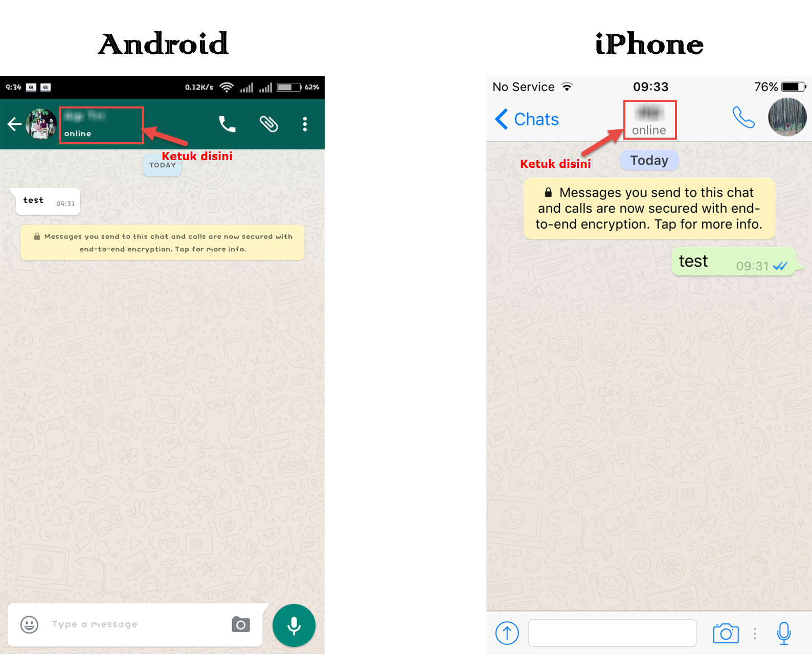The width and height of the screenshot is (812, 655).
Task: Tap the 'No Service' carrier text on iPhone
Action: 524,87
